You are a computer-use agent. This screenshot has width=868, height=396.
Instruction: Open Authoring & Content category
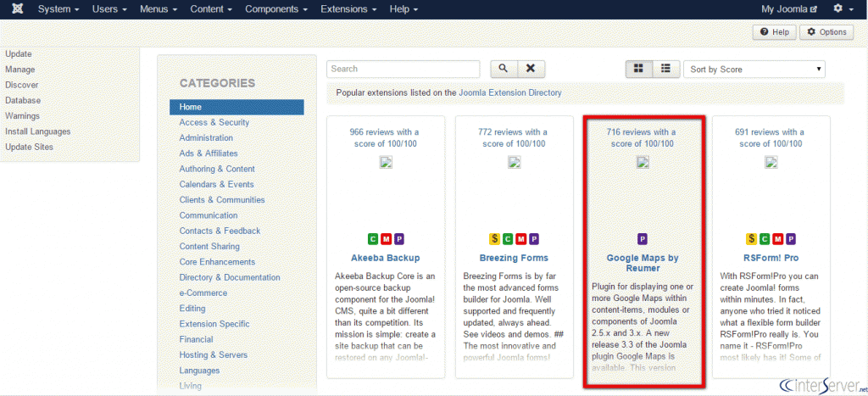217,169
